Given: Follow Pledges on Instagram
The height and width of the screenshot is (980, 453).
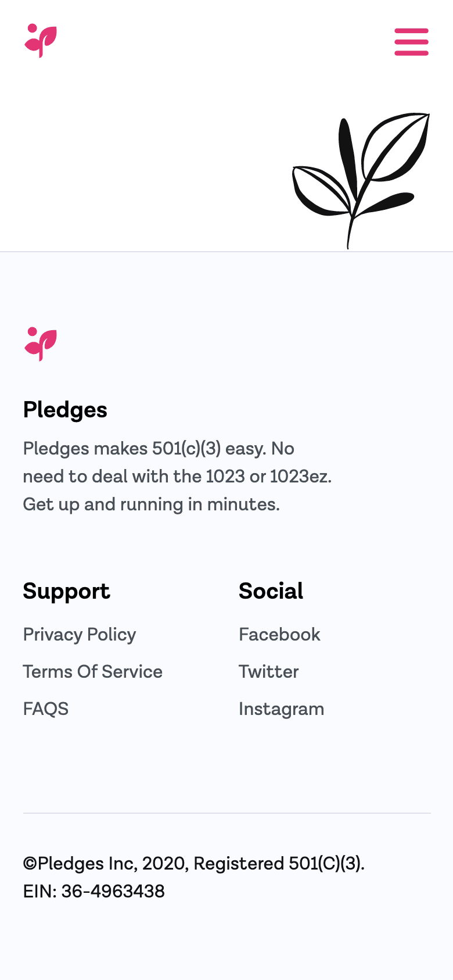Looking at the screenshot, I should (x=281, y=709).
